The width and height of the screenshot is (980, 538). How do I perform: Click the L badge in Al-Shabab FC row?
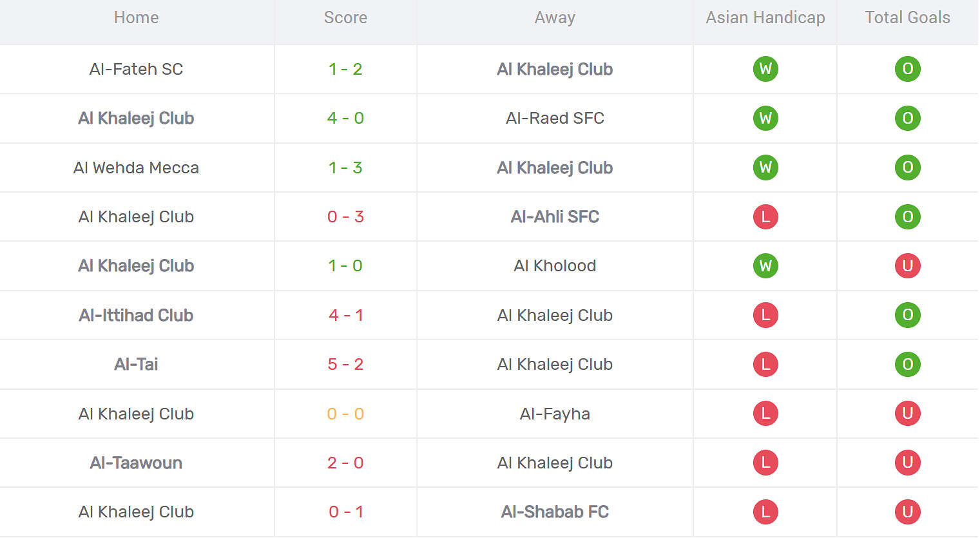pos(765,512)
